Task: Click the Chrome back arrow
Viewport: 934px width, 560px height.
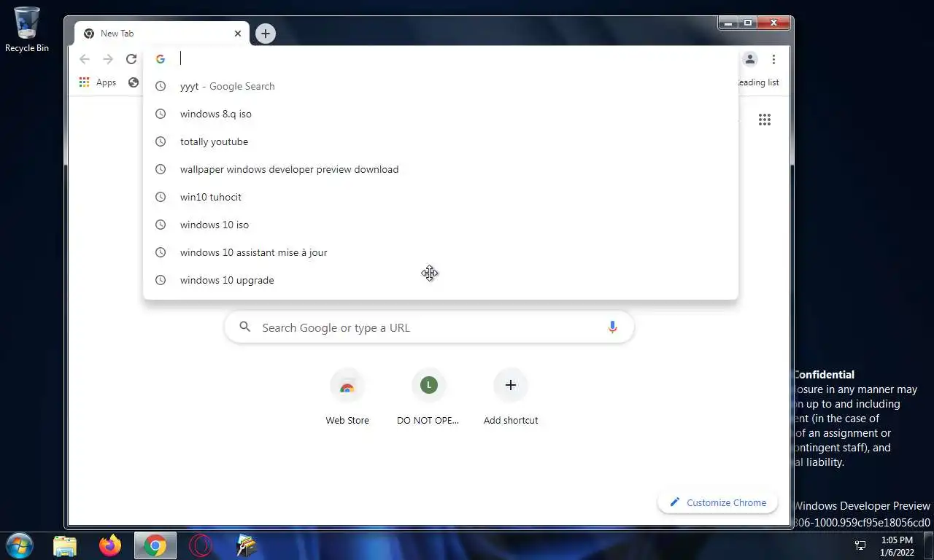Action: click(x=85, y=59)
